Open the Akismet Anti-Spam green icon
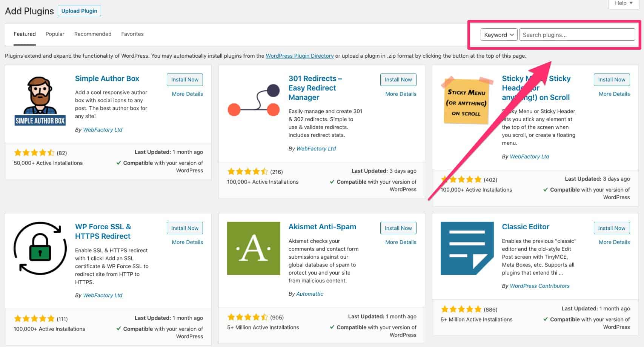 click(x=254, y=248)
